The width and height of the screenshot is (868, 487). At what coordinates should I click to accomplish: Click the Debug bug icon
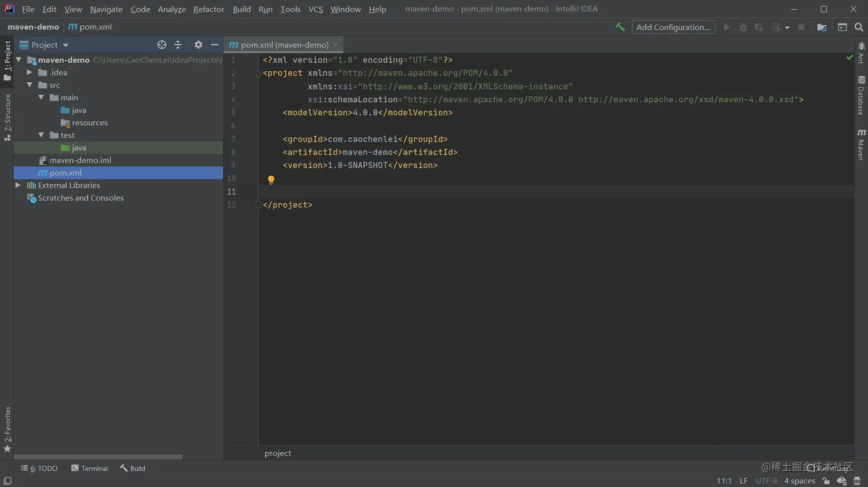743,27
